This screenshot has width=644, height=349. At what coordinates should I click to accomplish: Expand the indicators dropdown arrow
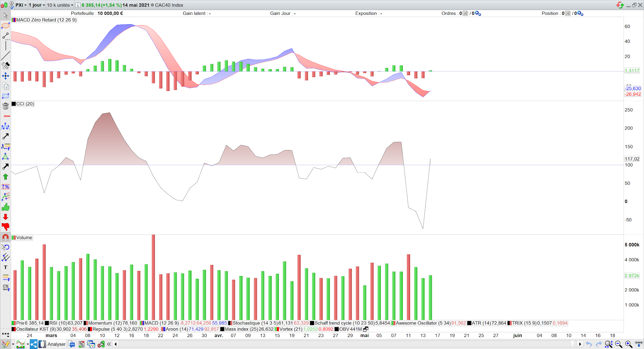pos(28,344)
